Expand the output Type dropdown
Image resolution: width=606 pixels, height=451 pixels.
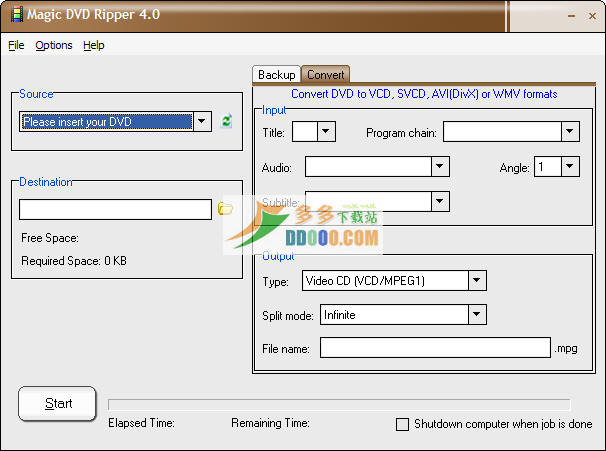tap(477, 281)
